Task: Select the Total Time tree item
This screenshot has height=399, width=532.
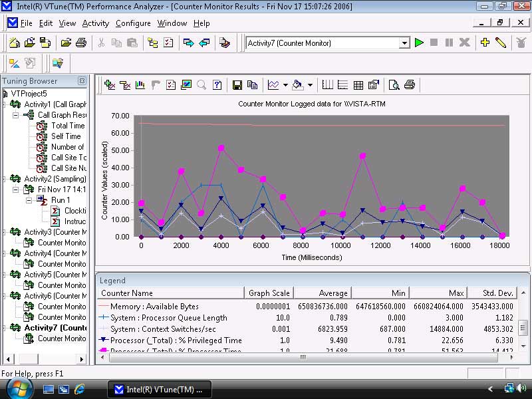Action: click(x=68, y=126)
